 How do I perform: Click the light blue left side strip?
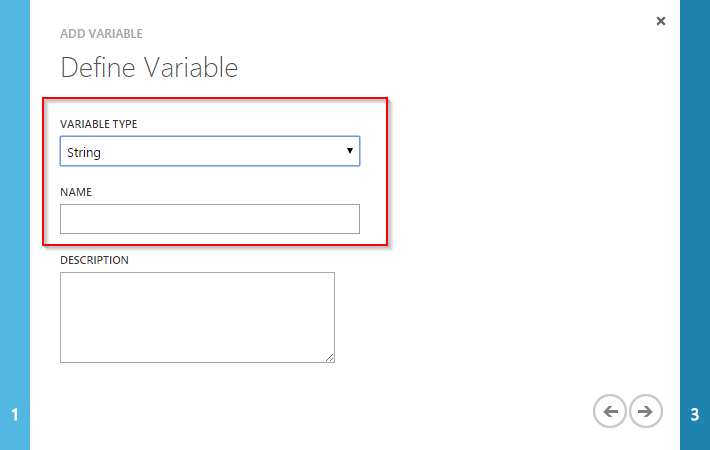(14, 200)
